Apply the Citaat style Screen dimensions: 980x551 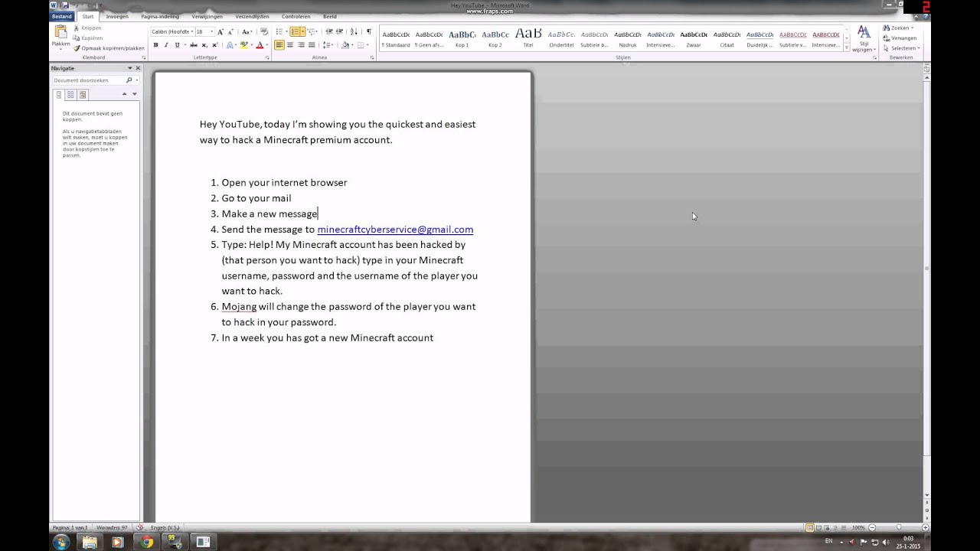pos(727,39)
